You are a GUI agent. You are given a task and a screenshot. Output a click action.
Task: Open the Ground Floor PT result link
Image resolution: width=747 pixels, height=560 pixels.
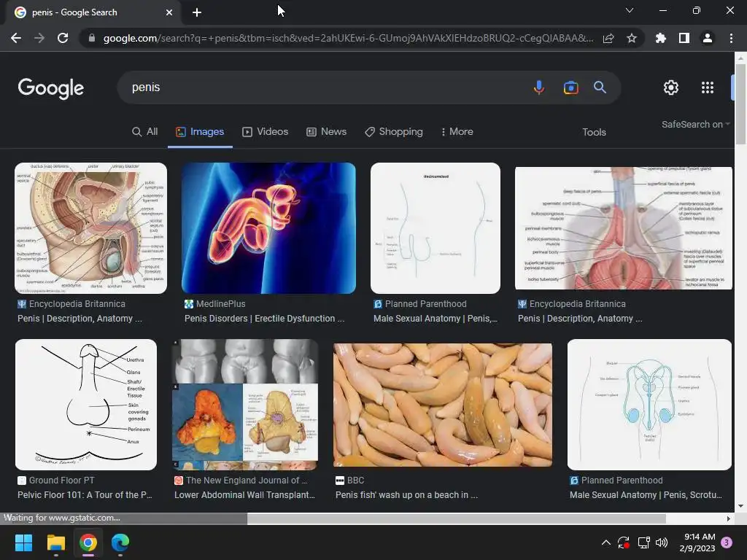click(85, 495)
